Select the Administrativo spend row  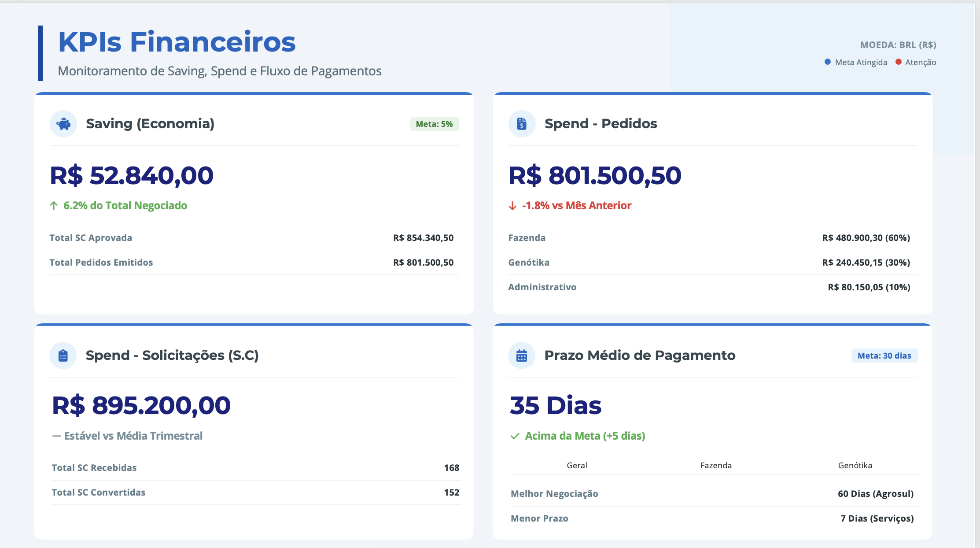pyautogui.click(x=713, y=287)
